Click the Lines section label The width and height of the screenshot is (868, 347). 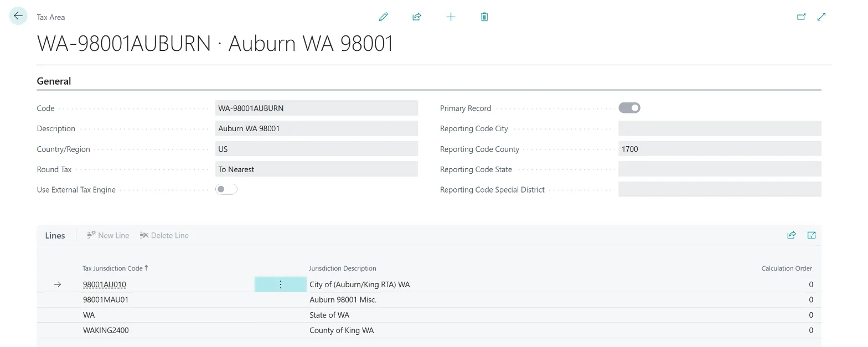point(55,235)
